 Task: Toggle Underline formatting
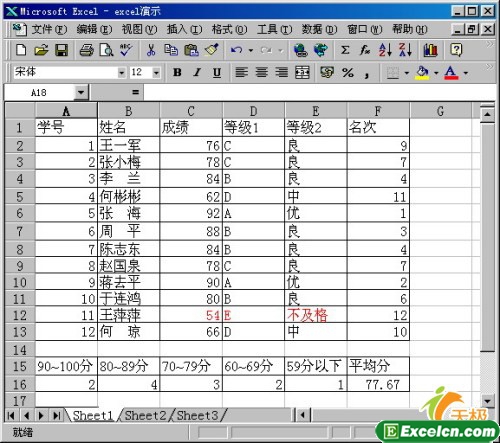[217, 72]
